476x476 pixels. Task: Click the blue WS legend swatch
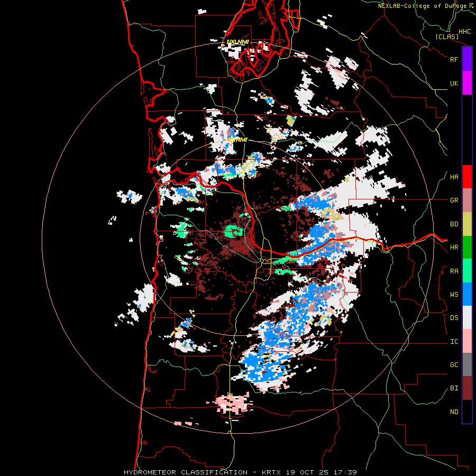click(467, 294)
